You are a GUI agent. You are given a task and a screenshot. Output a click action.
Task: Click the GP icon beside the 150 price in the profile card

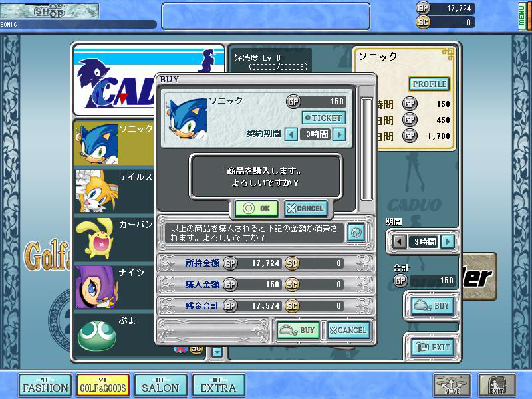tap(410, 104)
